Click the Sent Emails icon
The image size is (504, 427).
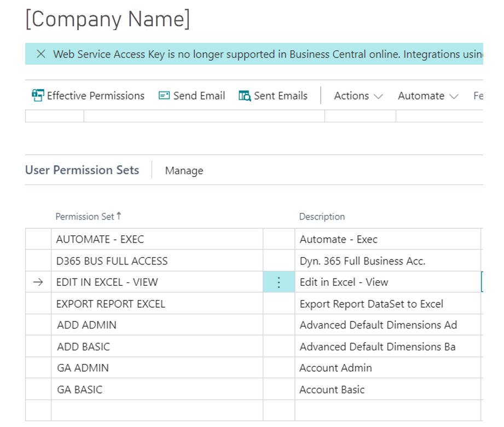245,96
